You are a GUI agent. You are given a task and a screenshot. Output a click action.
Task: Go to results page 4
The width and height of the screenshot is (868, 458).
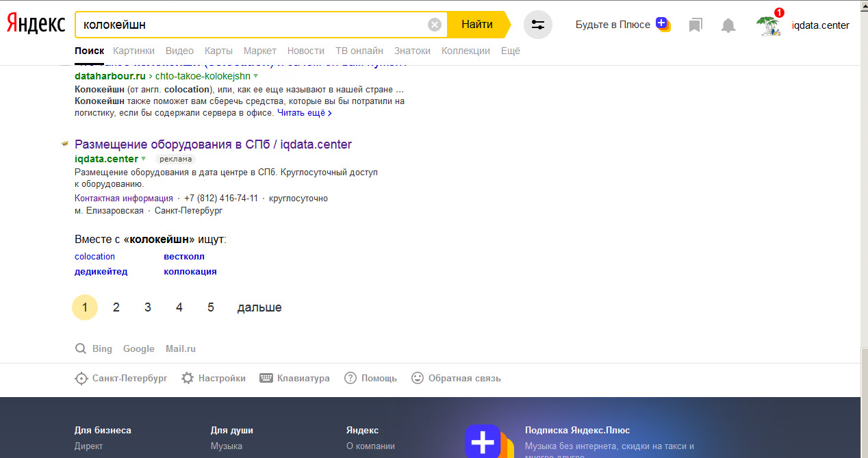pos(179,307)
